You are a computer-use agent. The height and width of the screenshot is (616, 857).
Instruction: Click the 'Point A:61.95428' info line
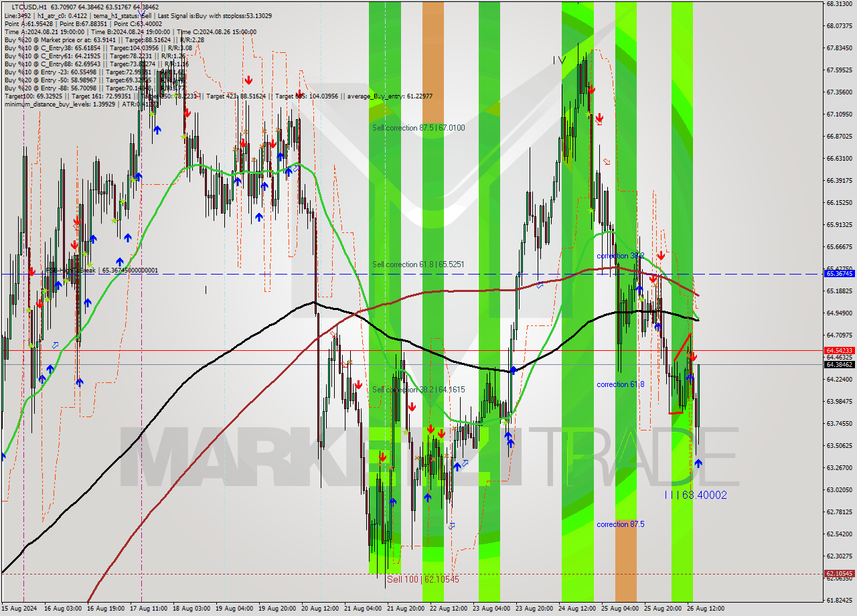pyautogui.click(x=83, y=23)
